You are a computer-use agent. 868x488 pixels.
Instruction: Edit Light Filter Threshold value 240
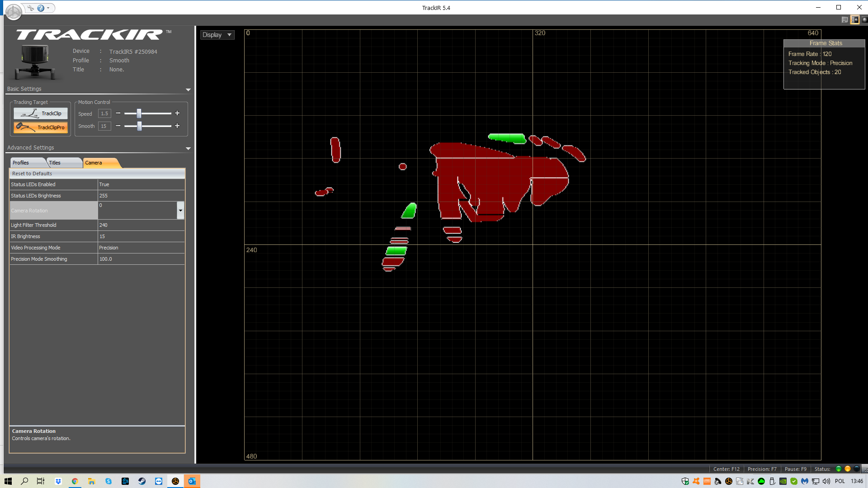[141, 225]
